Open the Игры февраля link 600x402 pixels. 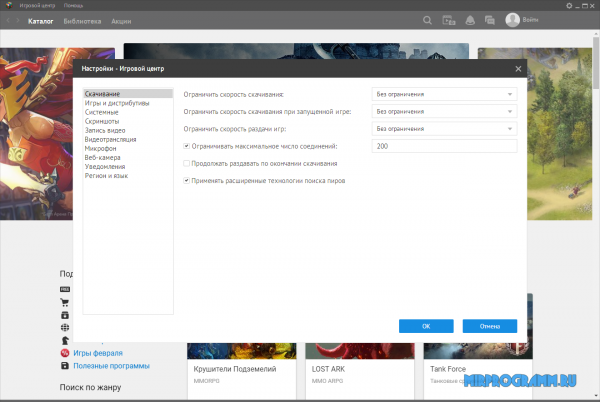coord(98,353)
